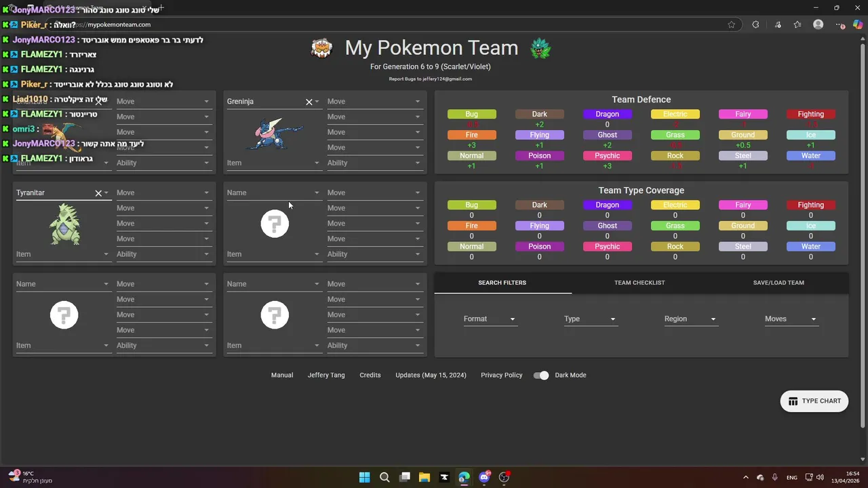Open the volume and network tray icons

(x=815, y=477)
